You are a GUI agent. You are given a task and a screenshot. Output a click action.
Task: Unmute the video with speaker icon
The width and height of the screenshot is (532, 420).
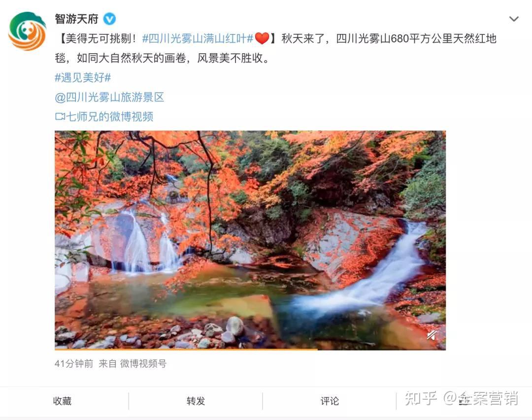point(432,335)
